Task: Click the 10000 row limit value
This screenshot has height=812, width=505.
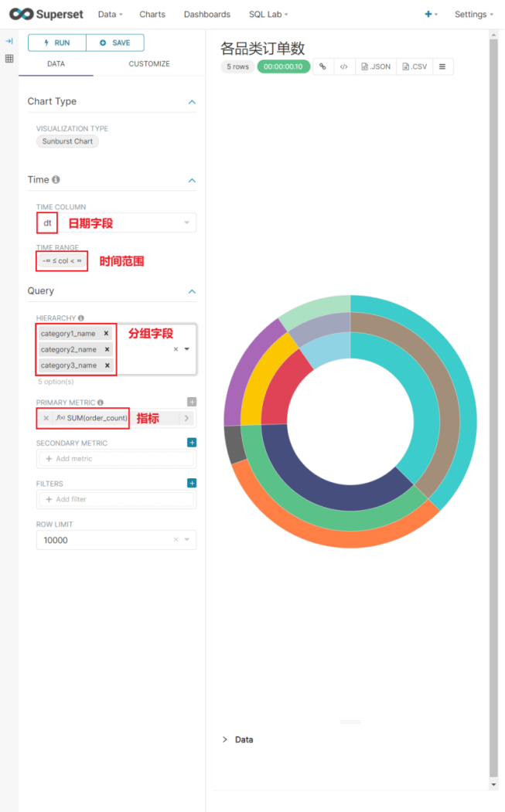Action: (56, 540)
